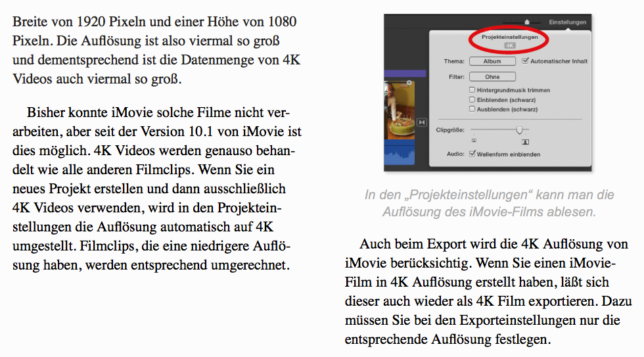Click the Filter: label
The height and width of the screenshot is (357, 644).
tap(456, 77)
